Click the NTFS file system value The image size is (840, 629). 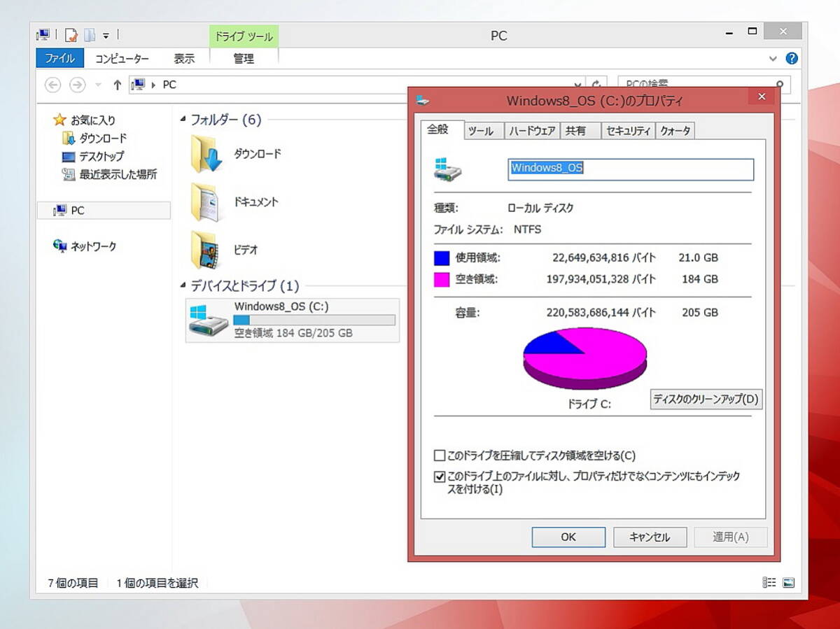pos(527,229)
